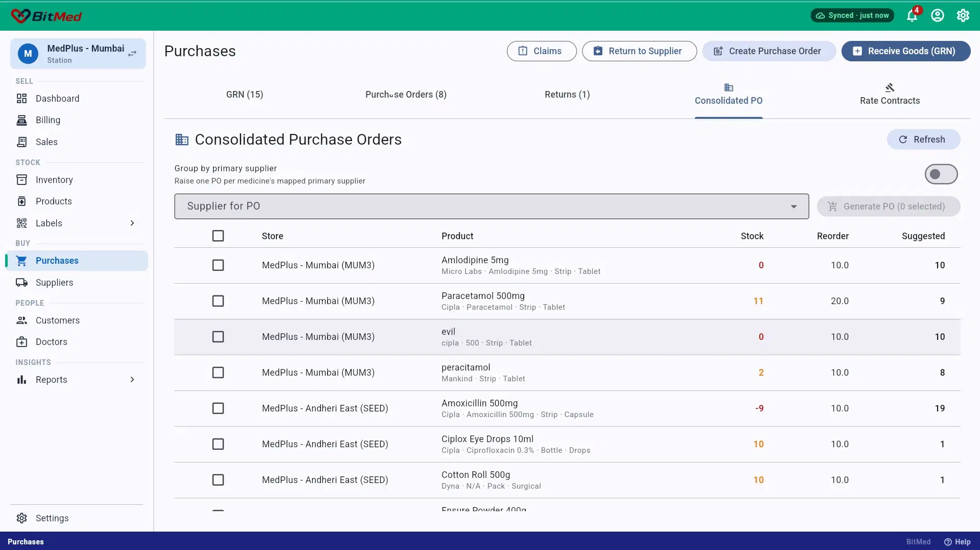Image resolution: width=980 pixels, height=550 pixels.
Task: Open the Returns (1) tab
Action: (567, 95)
